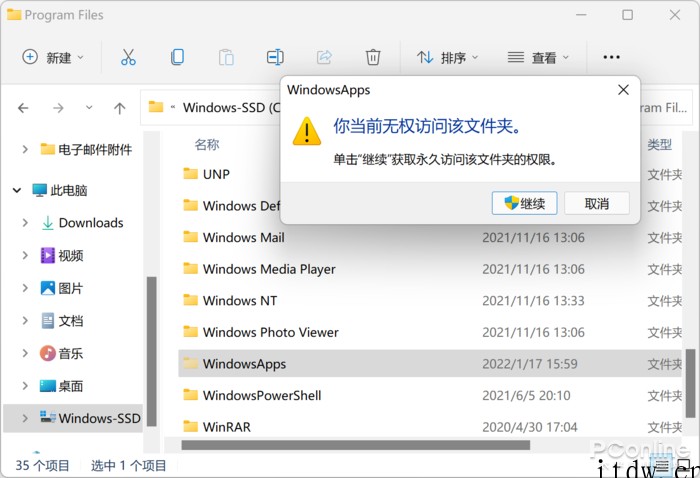Expand the 音乐 tree node
This screenshot has width=700, height=478.
click(25, 353)
